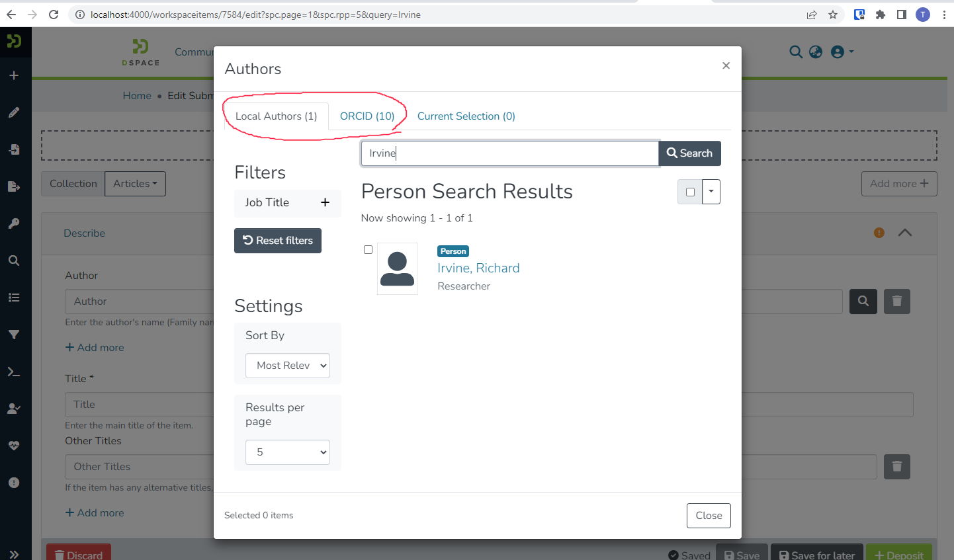This screenshot has height=560, width=954.
Task: Open the plus New menu in sidebar
Action: pos(15,75)
